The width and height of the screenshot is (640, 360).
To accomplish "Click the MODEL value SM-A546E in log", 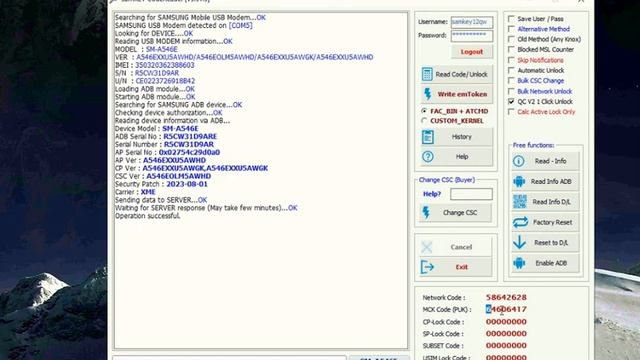I will [x=162, y=49].
